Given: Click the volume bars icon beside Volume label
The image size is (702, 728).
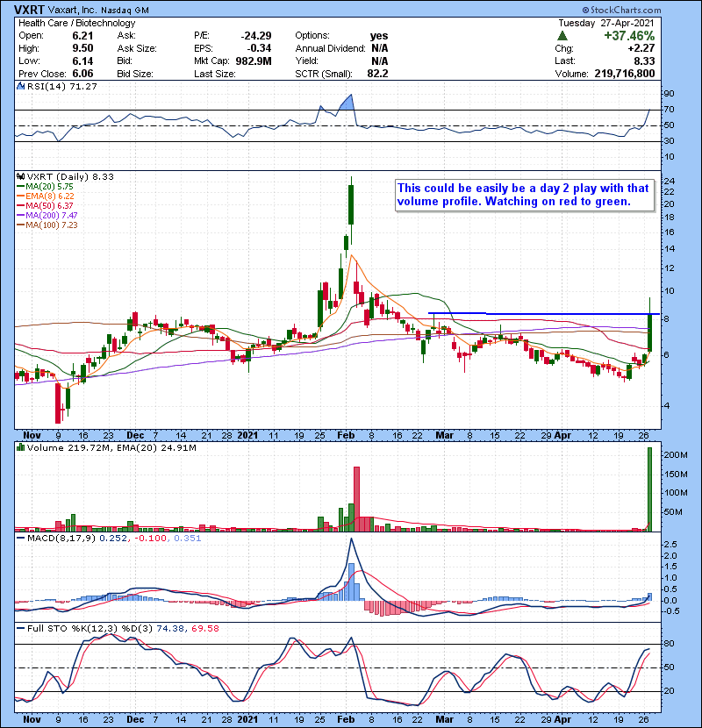Looking at the screenshot, I should (21, 447).
